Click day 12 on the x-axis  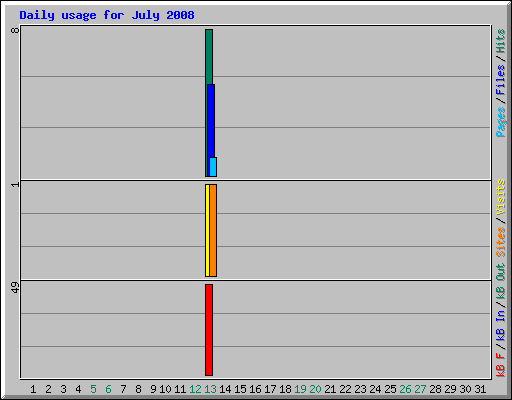click(x=195, y=389)
